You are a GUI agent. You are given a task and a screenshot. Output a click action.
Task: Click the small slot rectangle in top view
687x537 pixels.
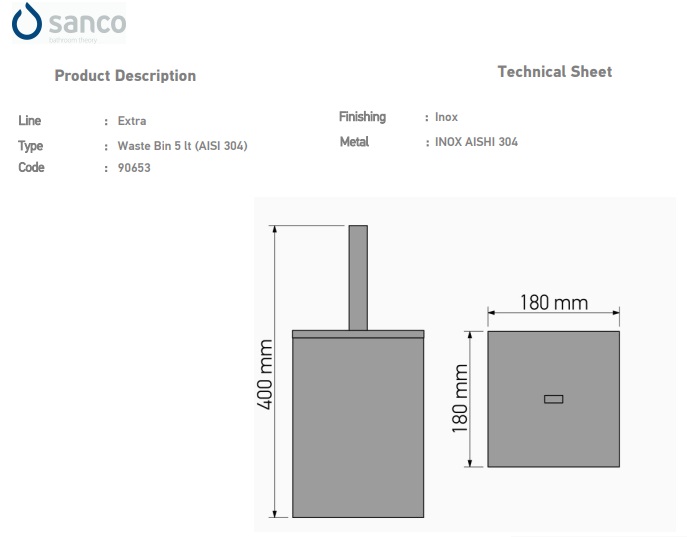[553, 399]
